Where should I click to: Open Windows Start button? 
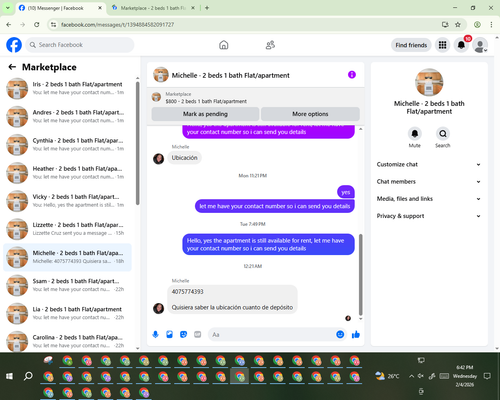pos(9,376)
